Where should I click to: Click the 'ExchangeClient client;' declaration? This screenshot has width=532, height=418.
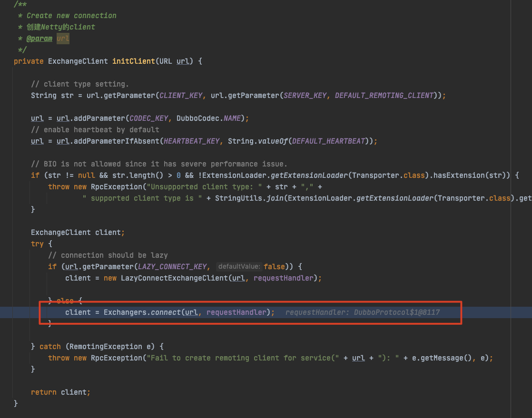pyautogui.click(x=78, y=233)
